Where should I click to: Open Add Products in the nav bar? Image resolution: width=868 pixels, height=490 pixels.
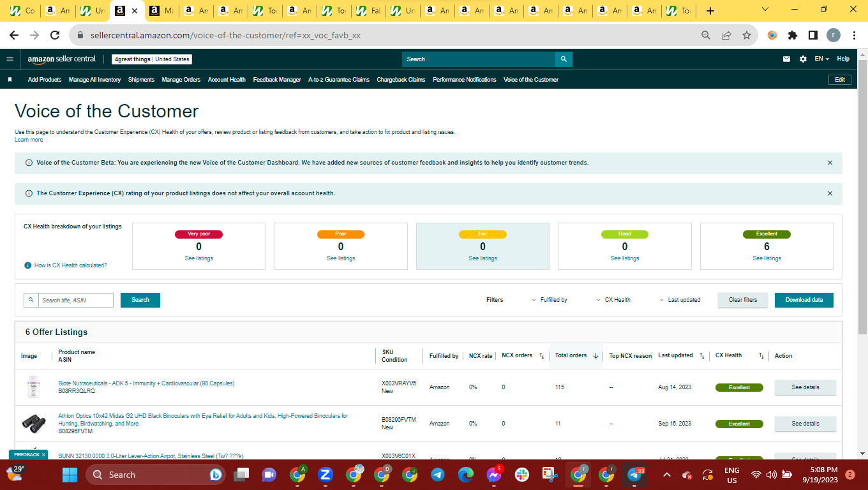click(45, 80)
